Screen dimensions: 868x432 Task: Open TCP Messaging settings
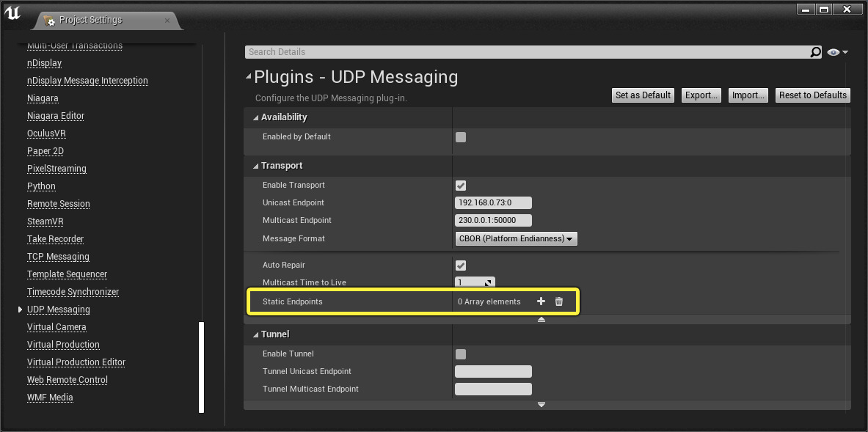(x=58, y=257)
